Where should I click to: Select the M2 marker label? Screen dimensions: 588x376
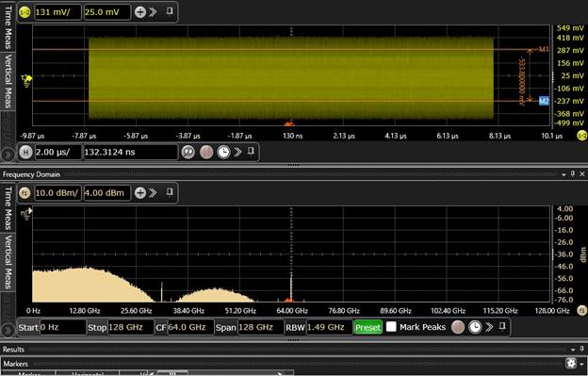coord(544,101)
